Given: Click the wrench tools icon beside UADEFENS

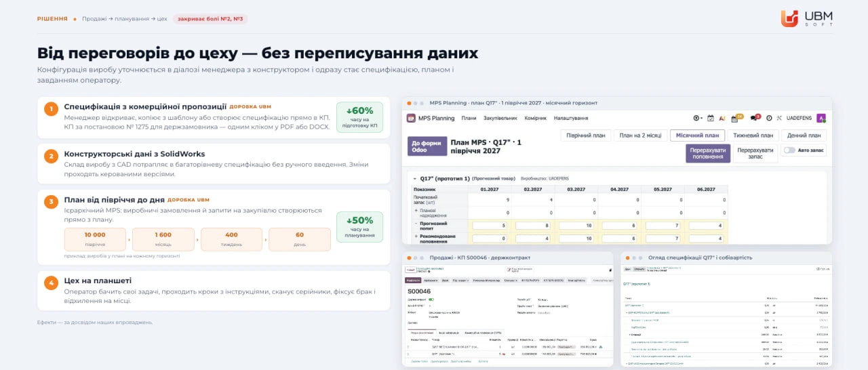Looking at the screenshot, I should [x=780, y=118].
